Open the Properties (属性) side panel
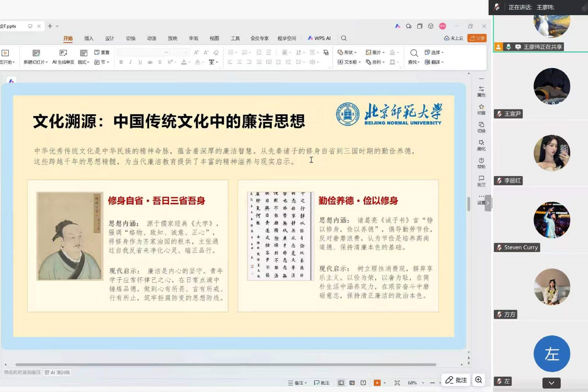This screenshot has height=392, width=588. point(481,91)
